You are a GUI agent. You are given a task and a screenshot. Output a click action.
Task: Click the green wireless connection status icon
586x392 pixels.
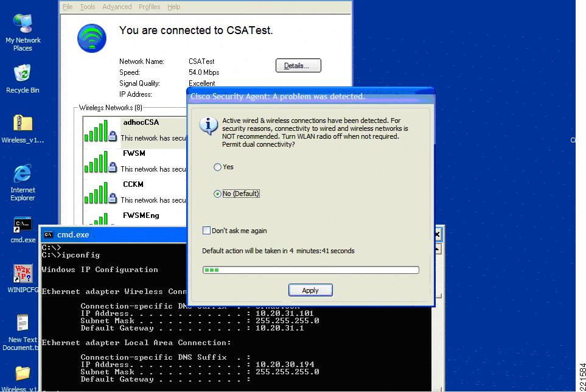click(91, 38)
